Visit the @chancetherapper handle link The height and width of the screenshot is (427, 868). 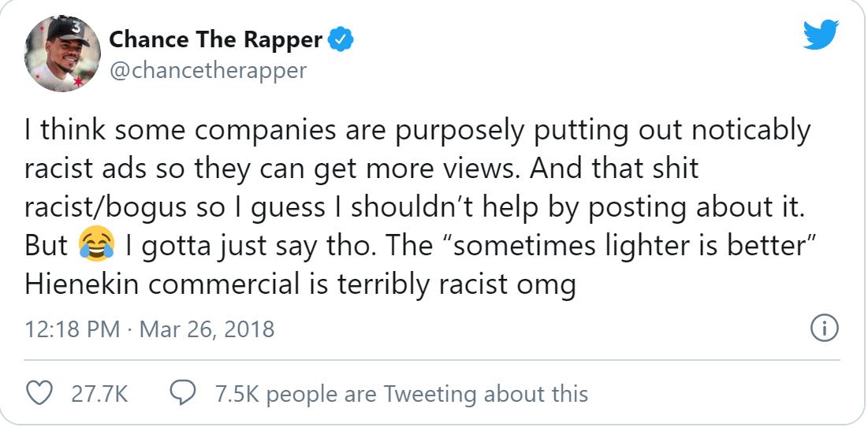(x=207, y=70)
